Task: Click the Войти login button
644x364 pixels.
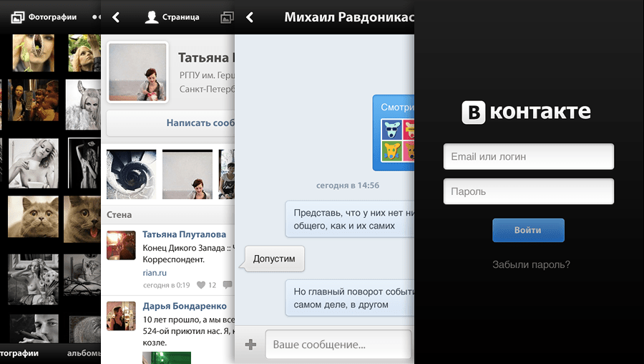Action: click(528, 230)
